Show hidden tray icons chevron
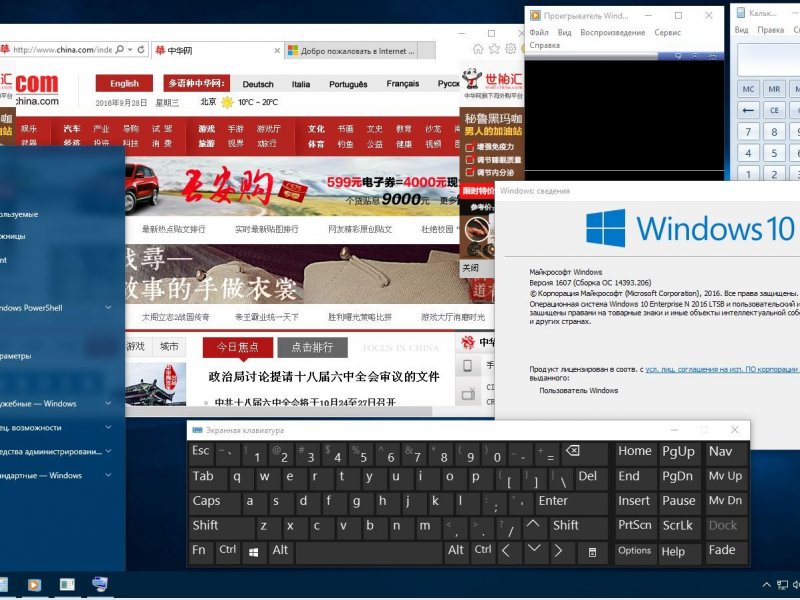The width and height of the screenshot is (800, 600). click(766, 585)
